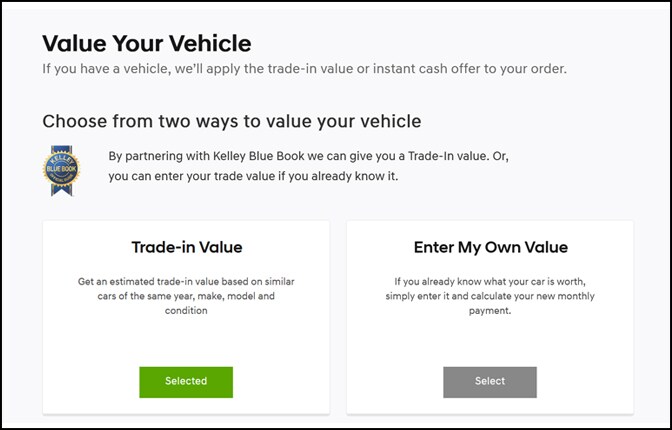Click the estimated trade-in value description text
The height and width of the screenshot is (430, 672).
(186, 296)
